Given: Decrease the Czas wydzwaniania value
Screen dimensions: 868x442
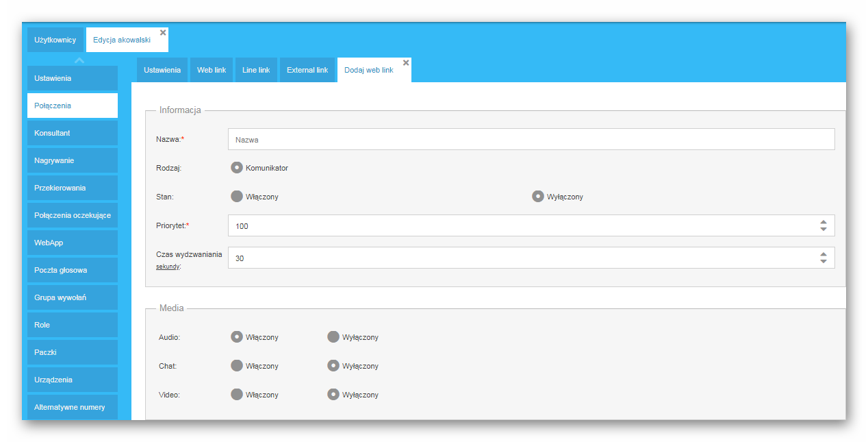Looking at the screenshot, I should [x=823, y=261].
